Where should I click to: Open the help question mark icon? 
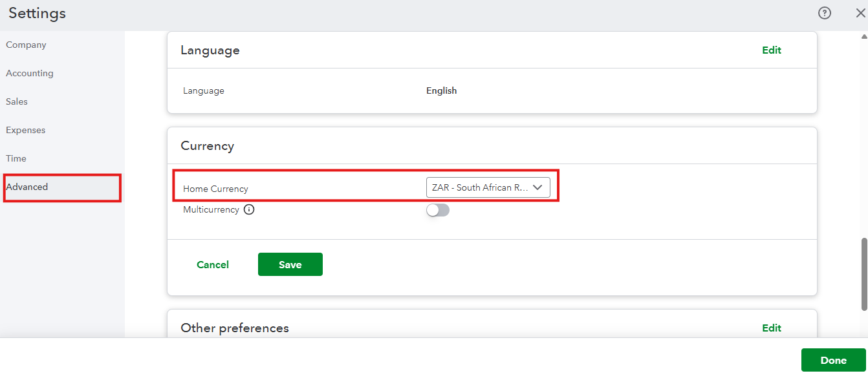(825, 13)
